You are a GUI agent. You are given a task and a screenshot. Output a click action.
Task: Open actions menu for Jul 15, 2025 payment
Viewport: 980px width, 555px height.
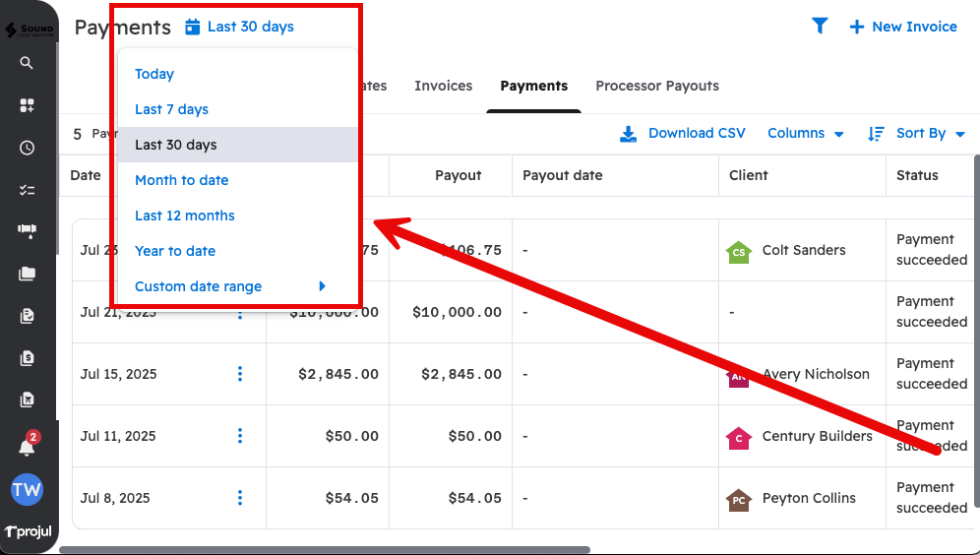click(240, 374)
